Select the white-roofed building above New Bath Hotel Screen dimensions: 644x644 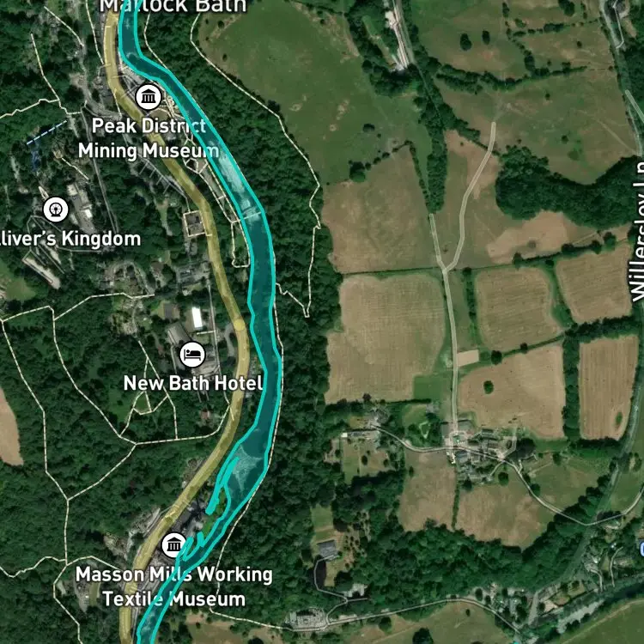pyautogui.click(x=197, y=318)
